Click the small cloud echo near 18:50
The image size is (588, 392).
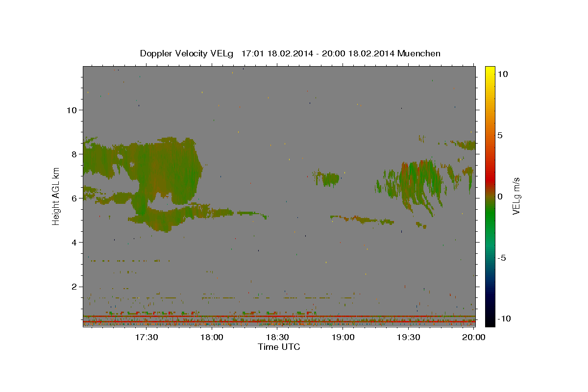(327, 177)
